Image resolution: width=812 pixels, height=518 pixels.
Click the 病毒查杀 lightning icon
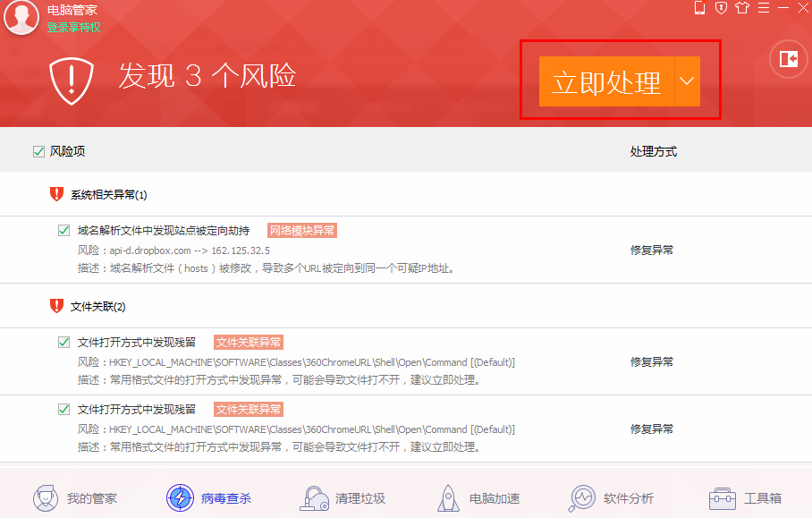(x=180, y=498)
